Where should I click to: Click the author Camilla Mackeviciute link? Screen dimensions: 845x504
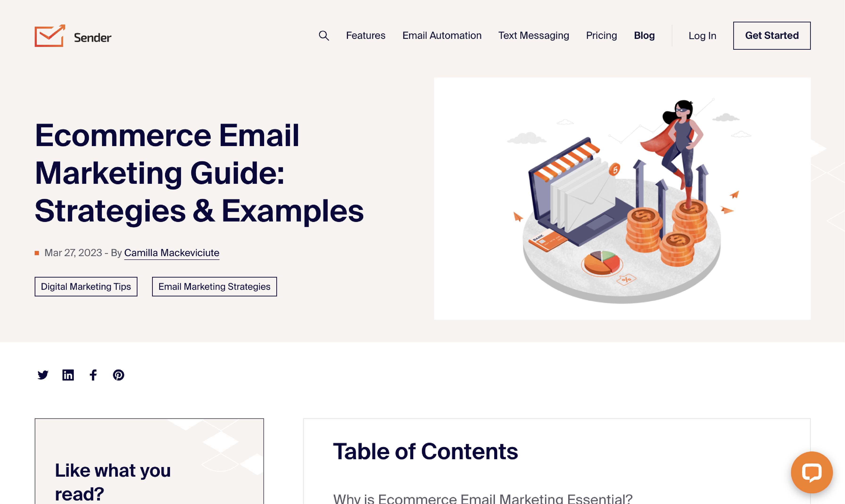(172, 253)
